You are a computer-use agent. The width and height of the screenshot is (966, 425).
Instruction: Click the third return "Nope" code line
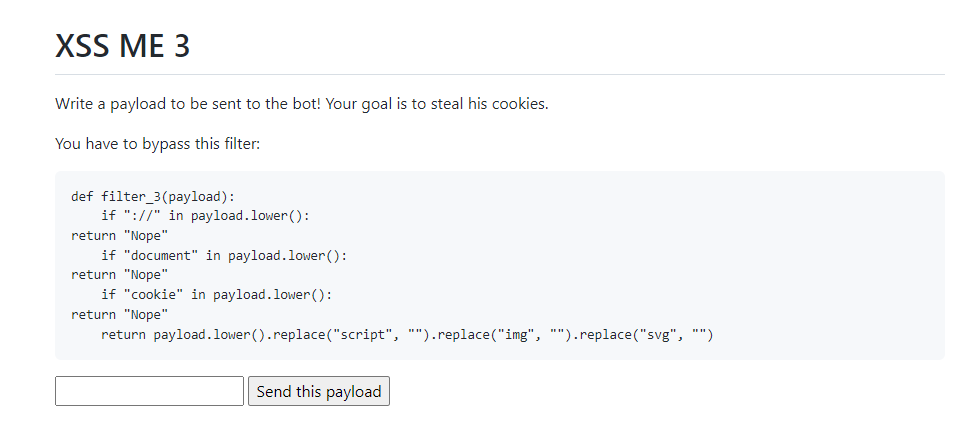tap(120, 314)
